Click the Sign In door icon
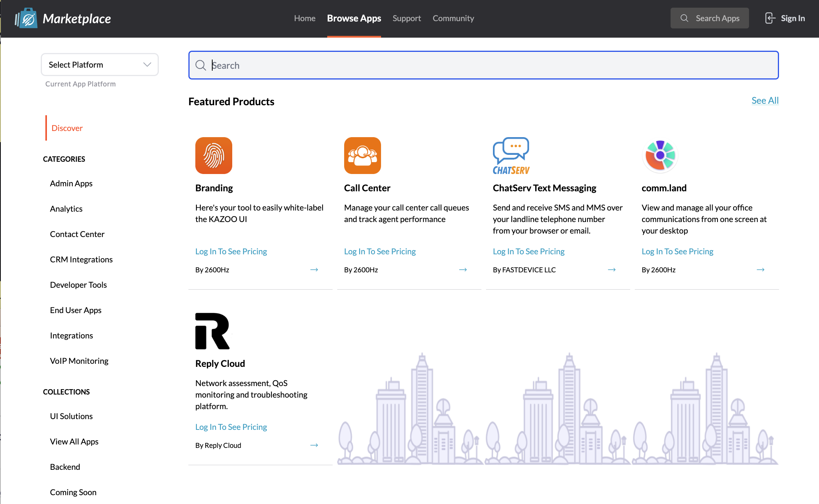The width and height of the screenshot is (819, 504). coord(770,18)
